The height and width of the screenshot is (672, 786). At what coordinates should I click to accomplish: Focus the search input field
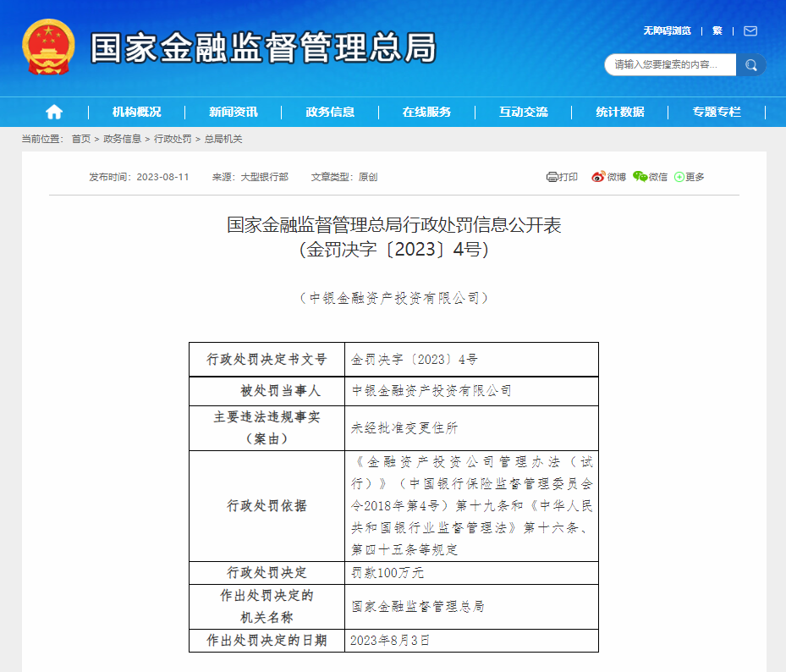(670, 64)
